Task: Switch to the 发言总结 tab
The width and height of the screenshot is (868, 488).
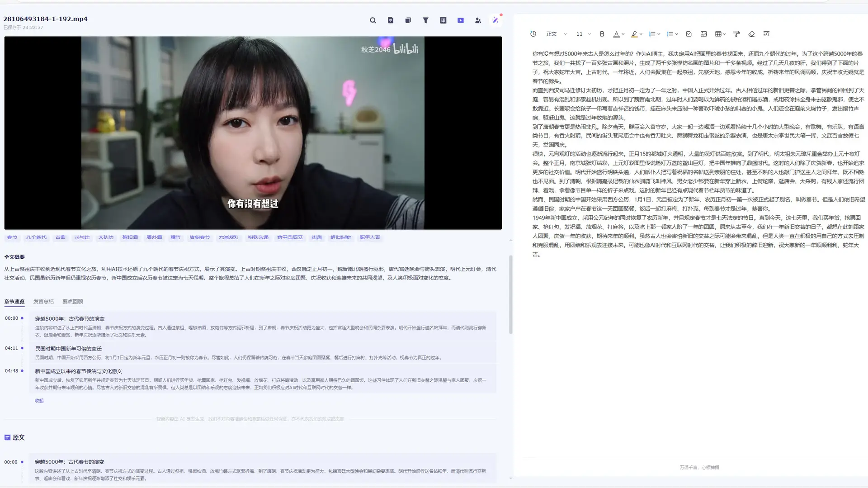Action: 43,302
